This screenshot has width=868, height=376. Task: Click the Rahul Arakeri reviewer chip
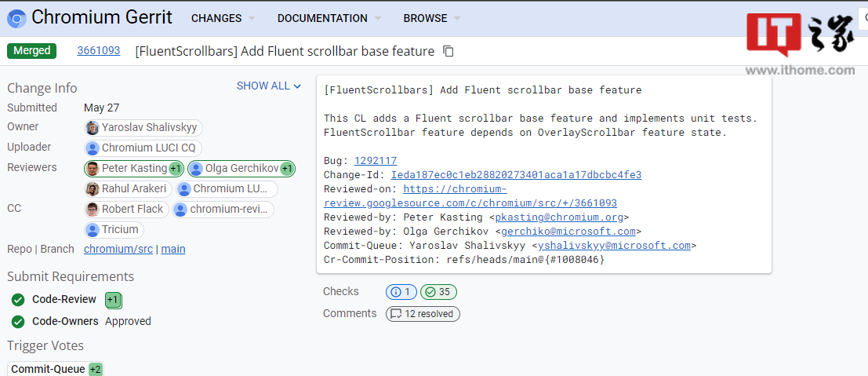tap(127, 188)
